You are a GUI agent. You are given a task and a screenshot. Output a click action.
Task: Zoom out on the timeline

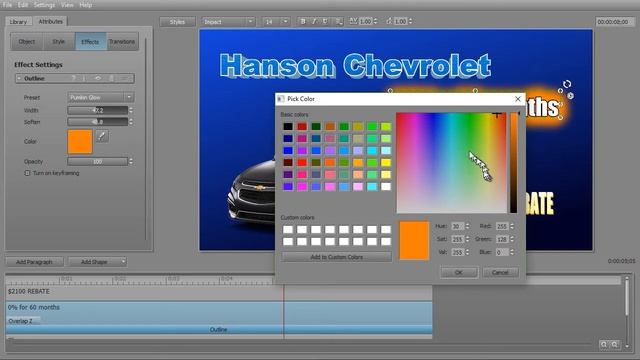614,344
